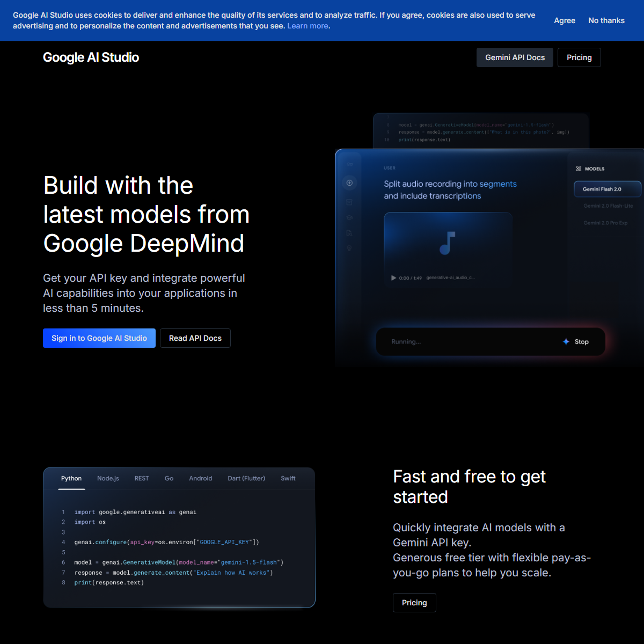Viewport: 644px width, 644px height.
Task: Switch to the Go code tab
Action: 169,478
